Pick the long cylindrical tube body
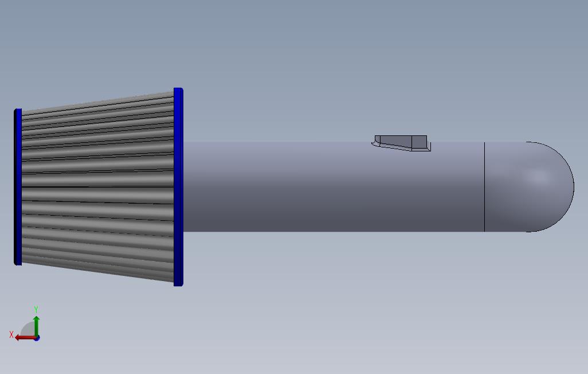This screenshot has height=374, width=588. [x=334, y=186]
